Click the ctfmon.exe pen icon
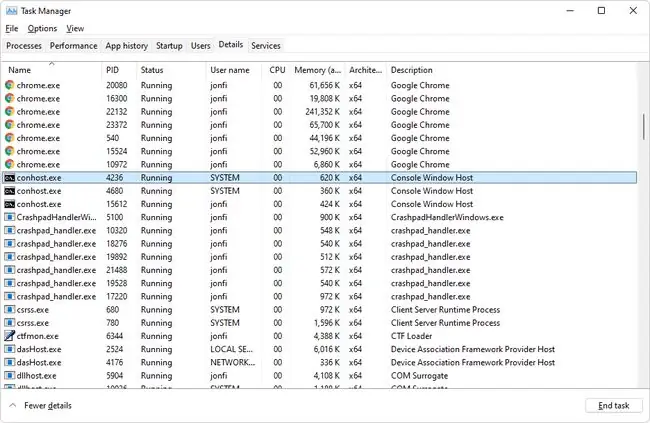The image size is (650, 423). [10, 336]
